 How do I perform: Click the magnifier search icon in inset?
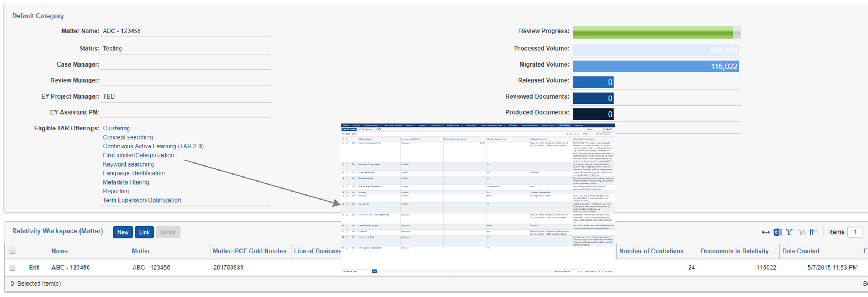tap(604, 129)
